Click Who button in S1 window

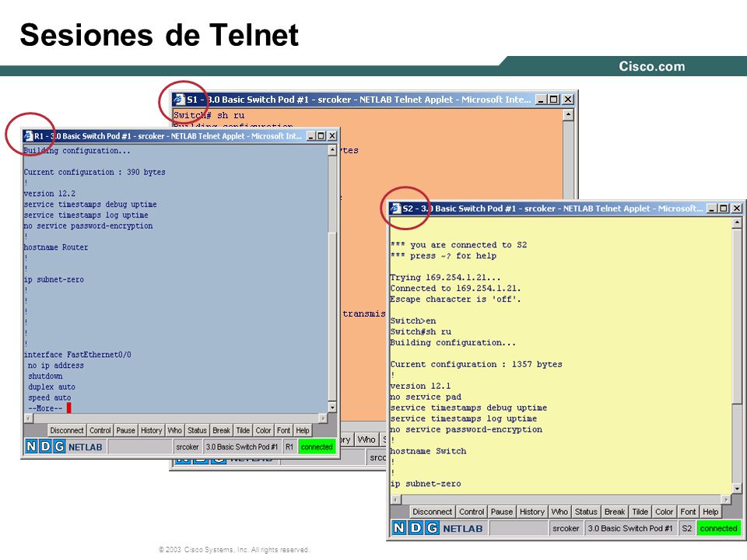click(x=366, y=439)
